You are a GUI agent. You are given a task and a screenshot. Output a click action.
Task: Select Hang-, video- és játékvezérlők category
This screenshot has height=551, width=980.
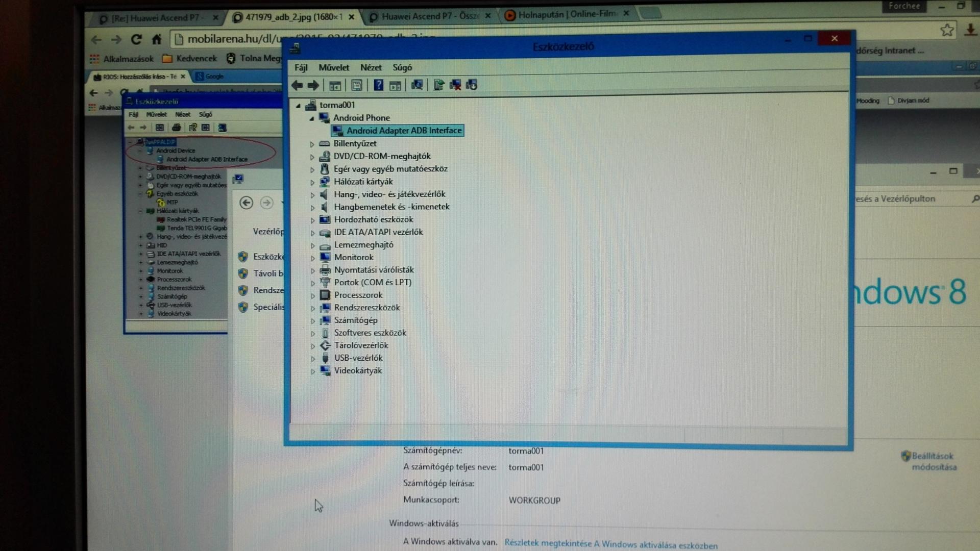389,194
